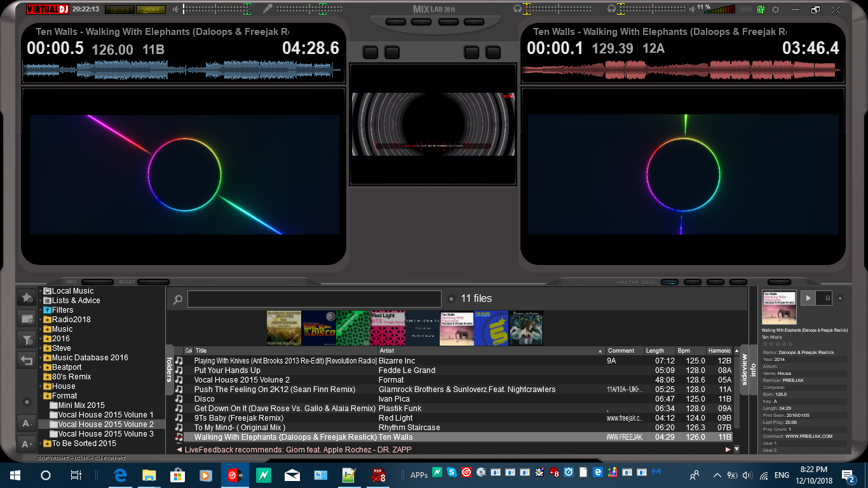Increase browser font size with A+ icon
868x488 pixels.
[x=27, y=444]
